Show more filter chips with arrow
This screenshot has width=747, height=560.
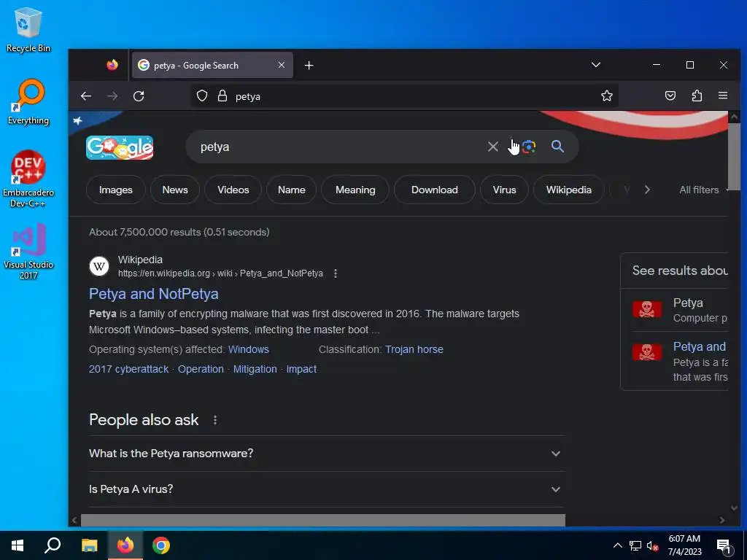[647, 190]
